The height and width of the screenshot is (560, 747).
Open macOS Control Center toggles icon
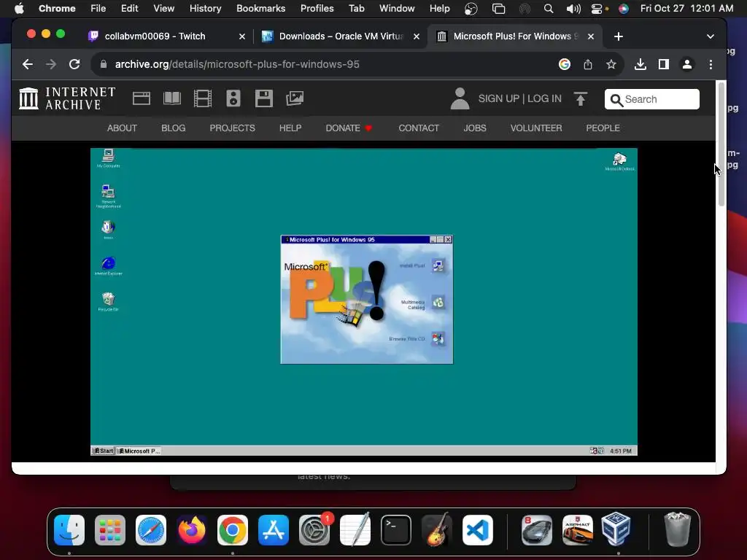pos(597,9)
